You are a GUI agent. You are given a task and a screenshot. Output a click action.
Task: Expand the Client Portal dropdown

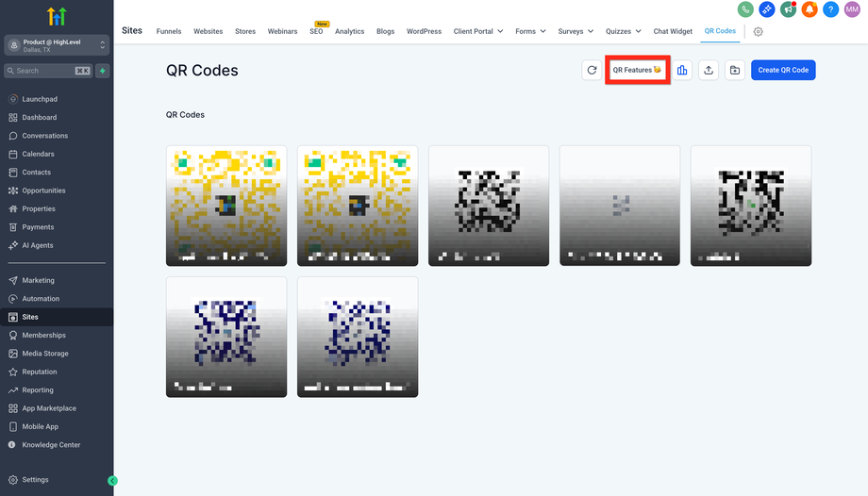478,31
